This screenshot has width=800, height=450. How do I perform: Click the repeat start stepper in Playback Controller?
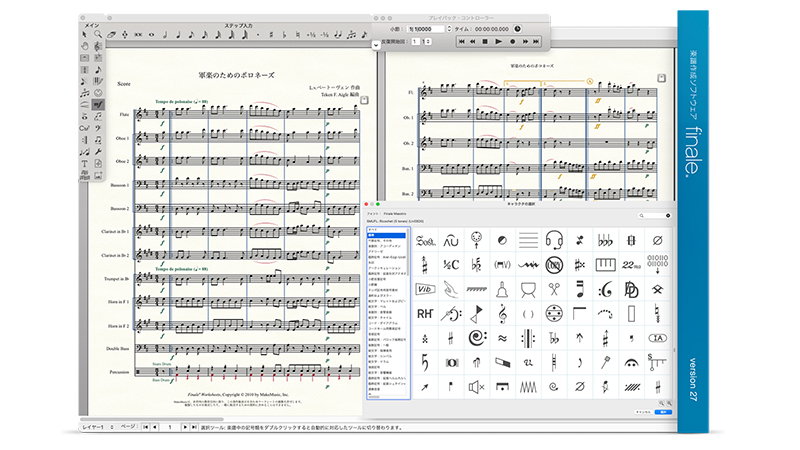(427, 41)
